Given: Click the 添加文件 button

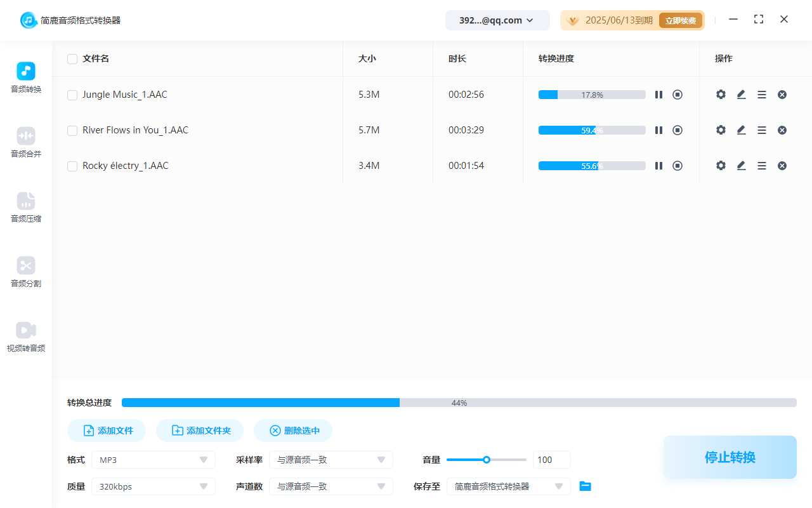Looking at the screenshot, I should coord(107,431).
